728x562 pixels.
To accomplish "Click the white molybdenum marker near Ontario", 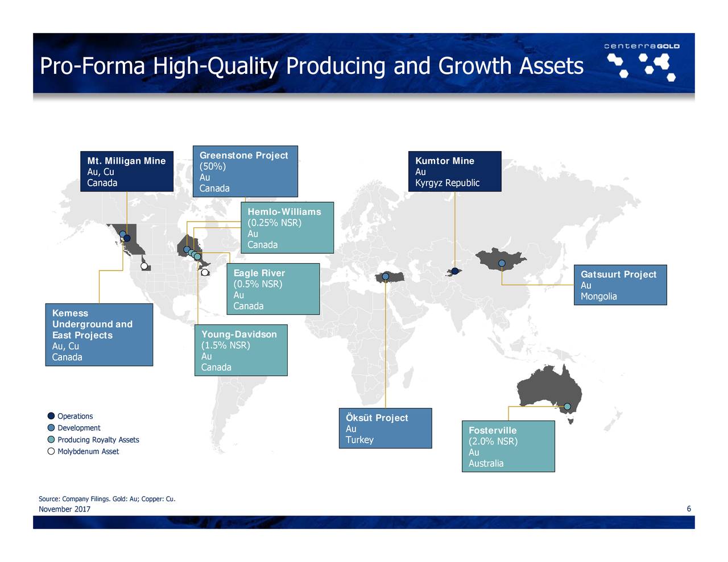I will (x=205, y=272).
